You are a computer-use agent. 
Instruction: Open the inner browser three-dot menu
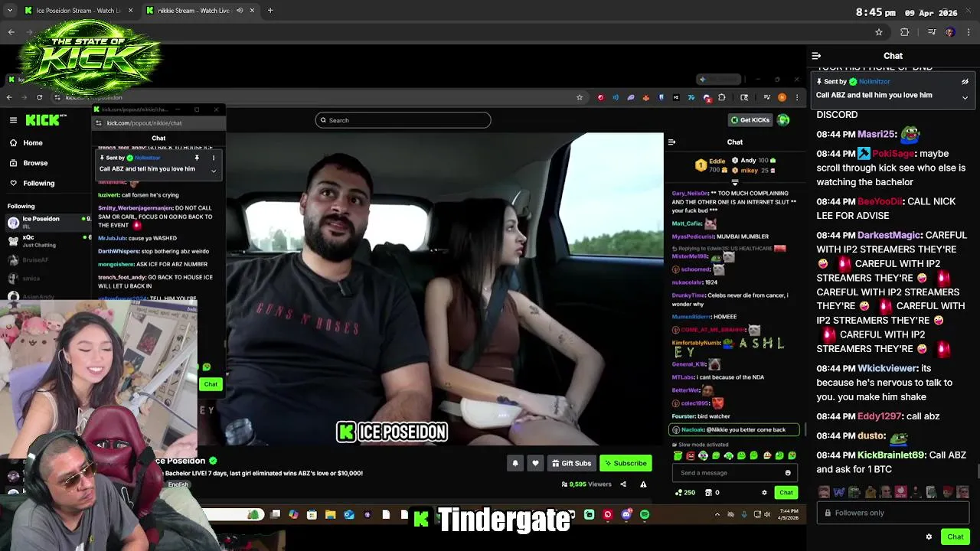point(797,97)
